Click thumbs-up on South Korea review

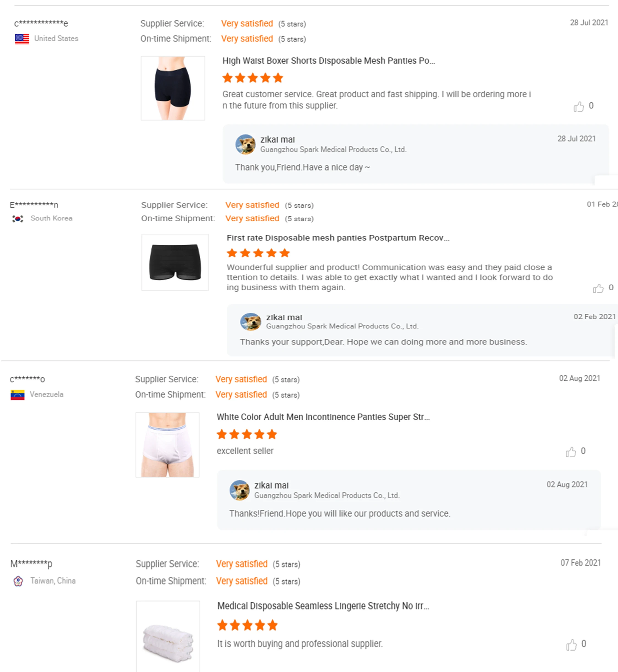pyautogui.click(x=598, y=288)
